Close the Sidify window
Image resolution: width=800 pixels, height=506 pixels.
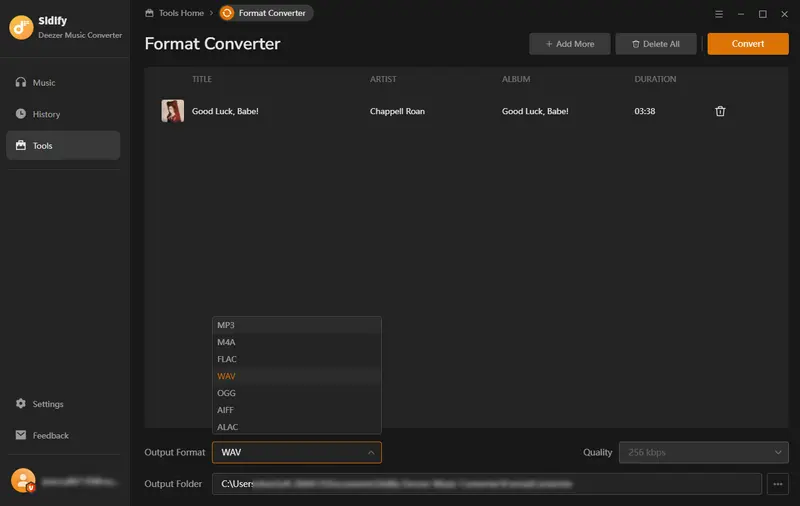tap(784, 14)
